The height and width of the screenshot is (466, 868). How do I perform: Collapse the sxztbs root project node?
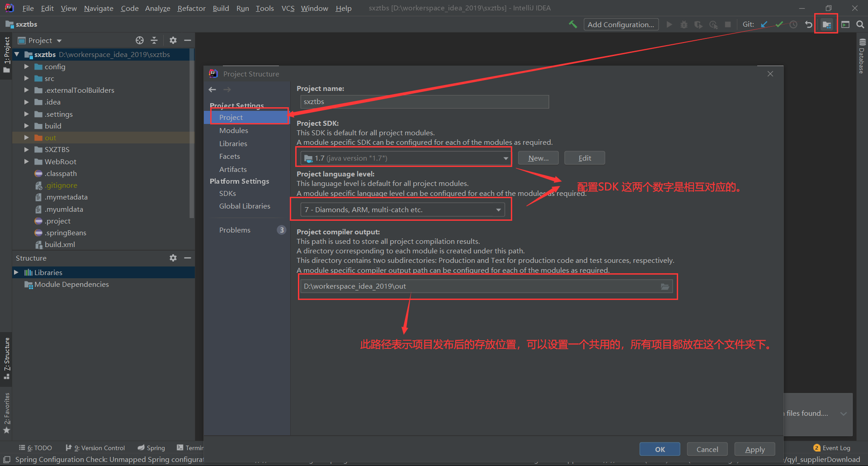(x=17, y=54)
